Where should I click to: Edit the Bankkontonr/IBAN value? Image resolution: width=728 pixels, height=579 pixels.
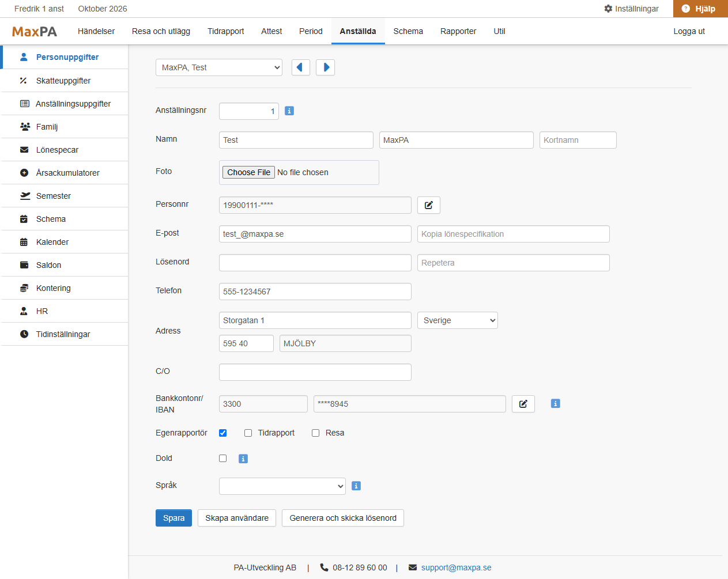click(523, 404)
